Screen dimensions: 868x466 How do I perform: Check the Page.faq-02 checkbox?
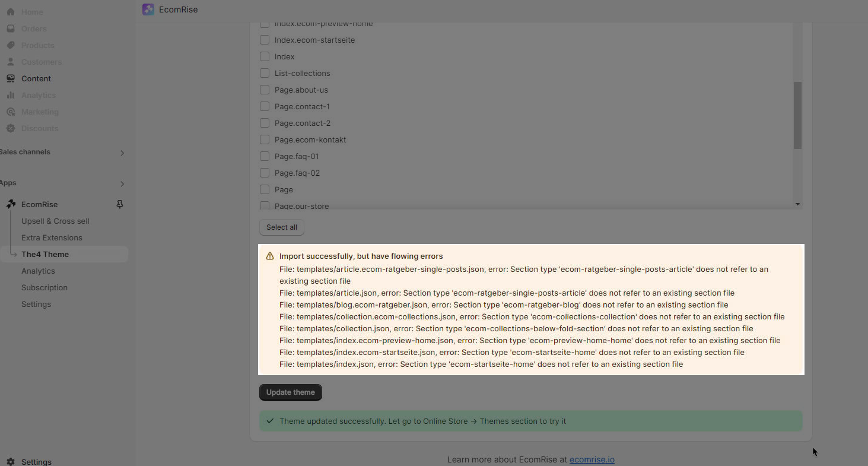click(265, 173)
